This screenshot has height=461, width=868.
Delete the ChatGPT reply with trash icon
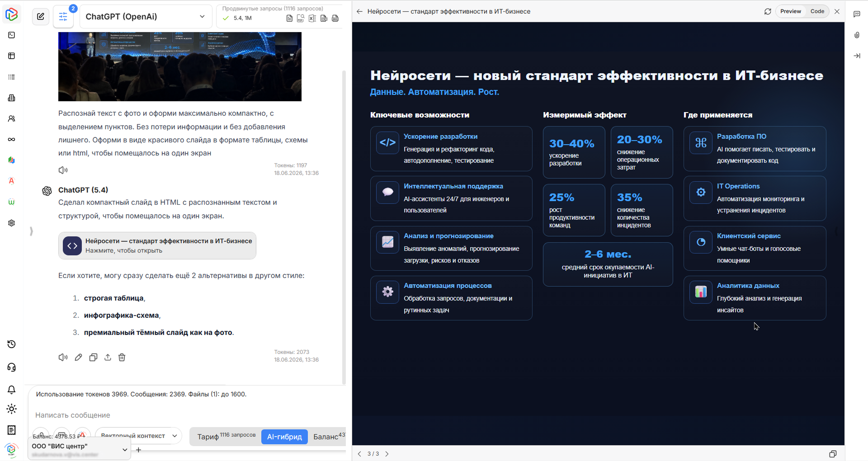(122, 357)
